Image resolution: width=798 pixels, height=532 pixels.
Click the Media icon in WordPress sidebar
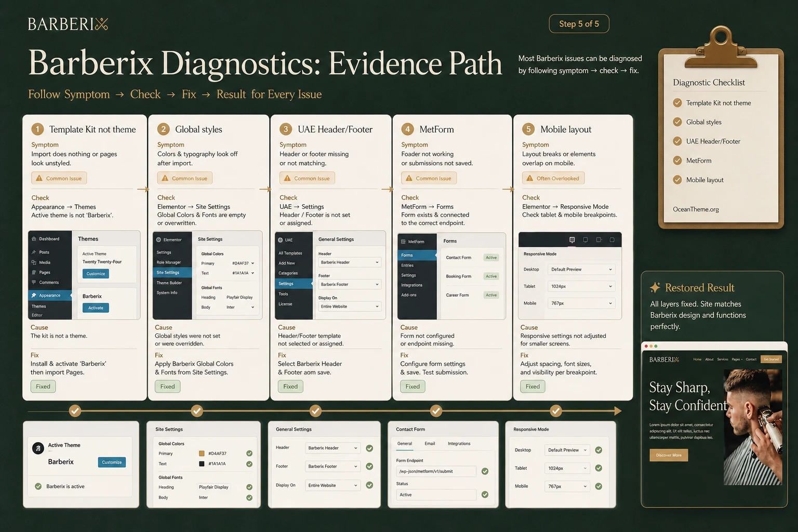34,262
